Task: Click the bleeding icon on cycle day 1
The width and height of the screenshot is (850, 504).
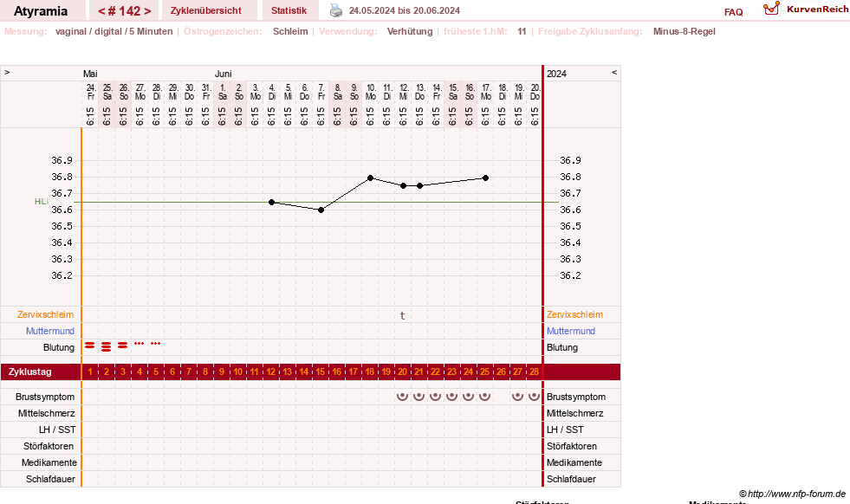Action: (x=90, y=346)
